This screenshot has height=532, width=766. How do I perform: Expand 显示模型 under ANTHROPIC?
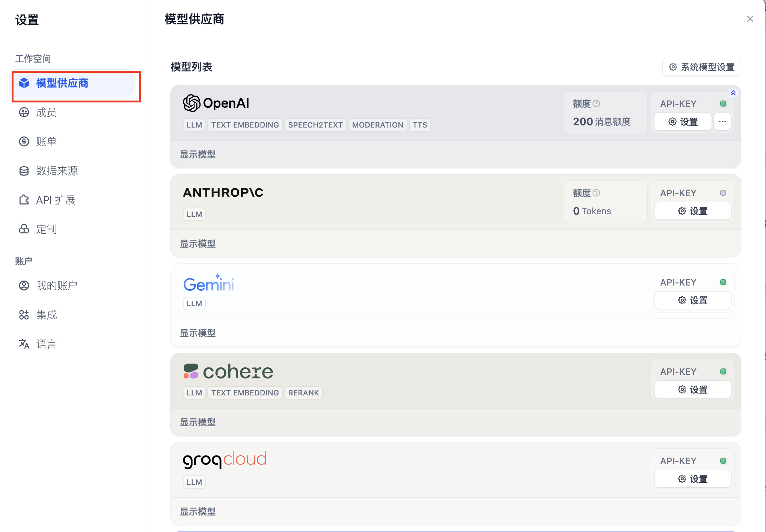(198, 243)
